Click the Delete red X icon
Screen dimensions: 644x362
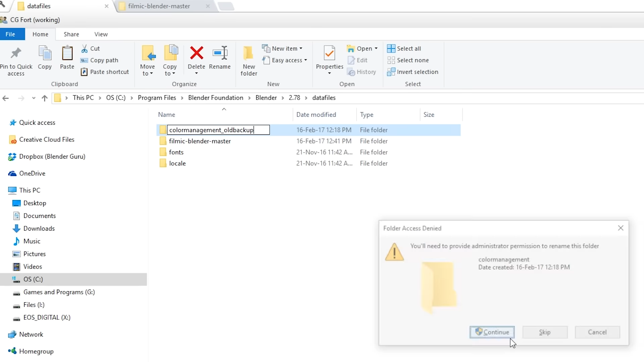[196, 53]
